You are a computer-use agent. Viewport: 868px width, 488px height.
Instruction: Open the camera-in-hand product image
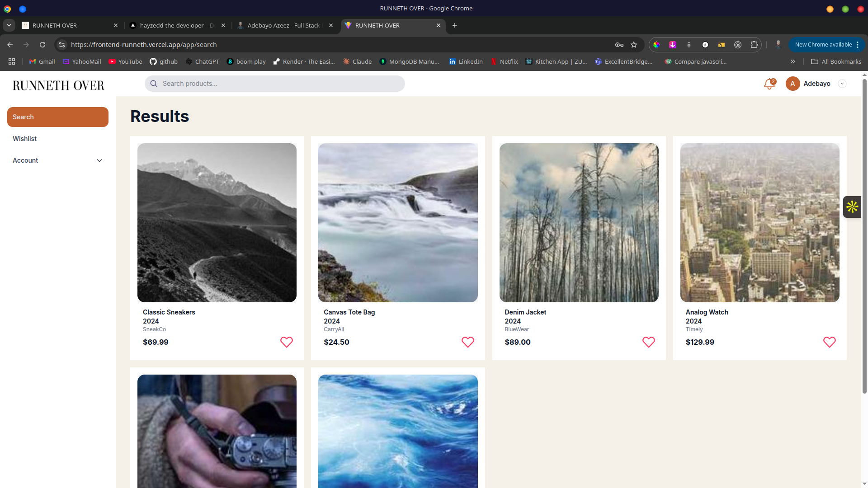(217, 431)
